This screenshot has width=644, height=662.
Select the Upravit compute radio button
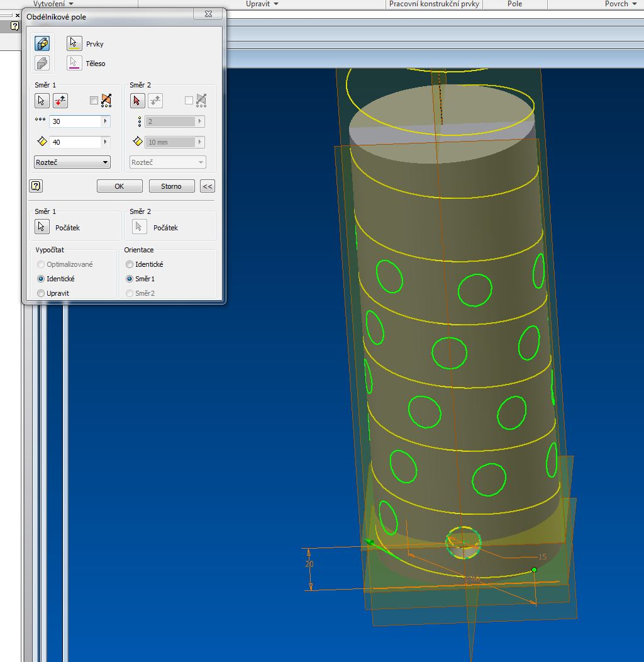click(42, 293)
